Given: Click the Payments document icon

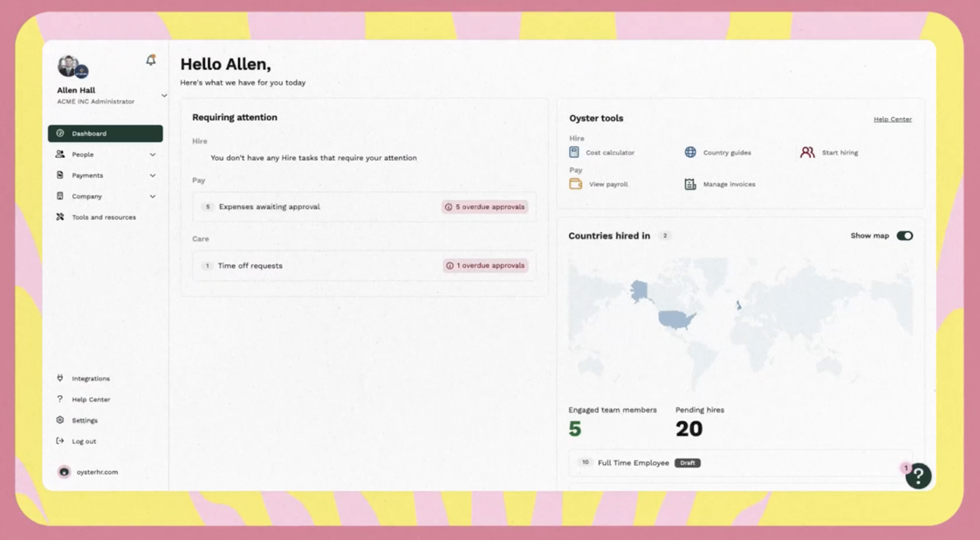Looking at the screenshot, I should (60, 175).
